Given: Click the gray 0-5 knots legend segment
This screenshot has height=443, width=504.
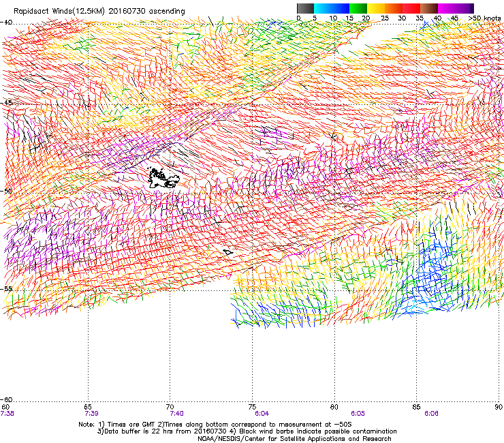Looking at the screenshot, I should (x=305, y=8).
